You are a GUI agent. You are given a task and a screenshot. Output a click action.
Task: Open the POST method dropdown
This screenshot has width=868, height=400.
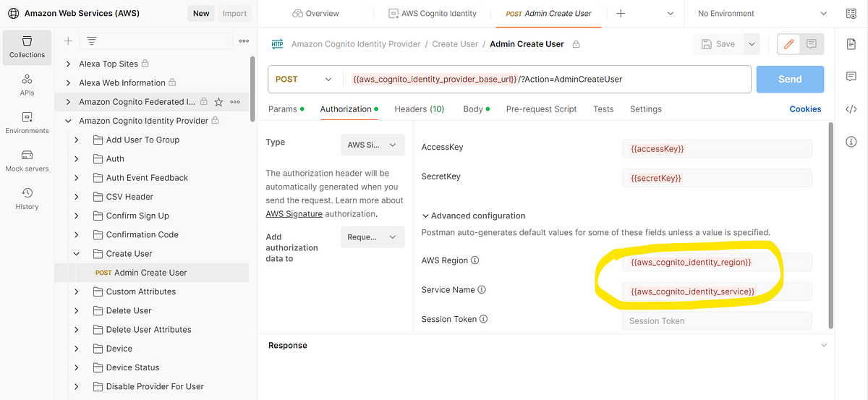pyautogui.click(x=304, y=80)
